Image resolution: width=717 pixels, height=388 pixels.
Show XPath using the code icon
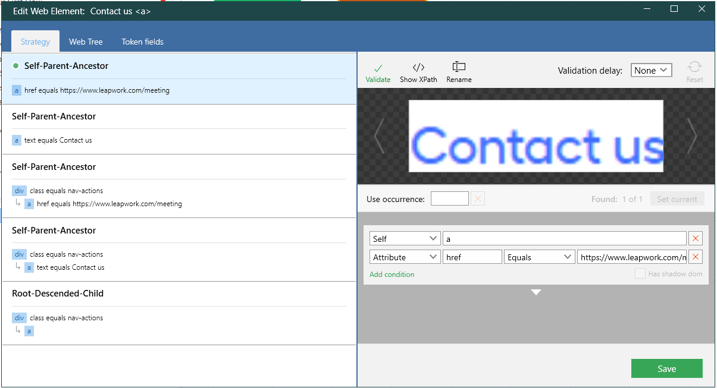point(418,67)
